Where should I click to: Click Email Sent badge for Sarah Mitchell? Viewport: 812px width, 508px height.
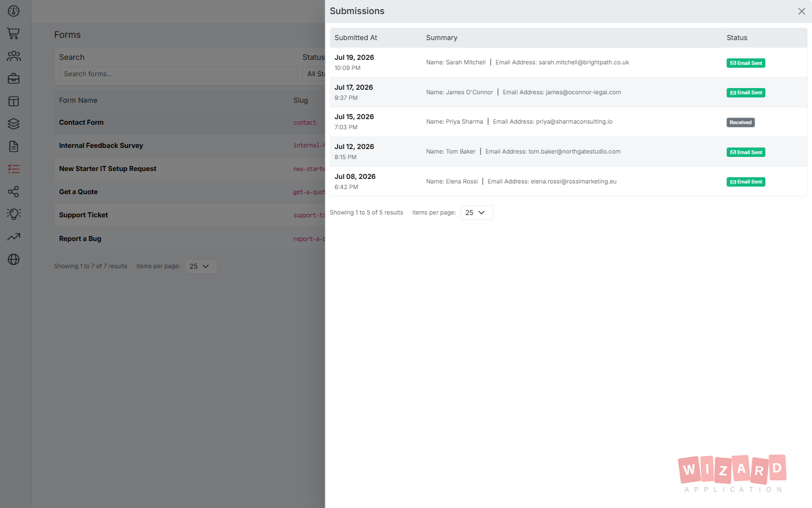coord(745,63)
